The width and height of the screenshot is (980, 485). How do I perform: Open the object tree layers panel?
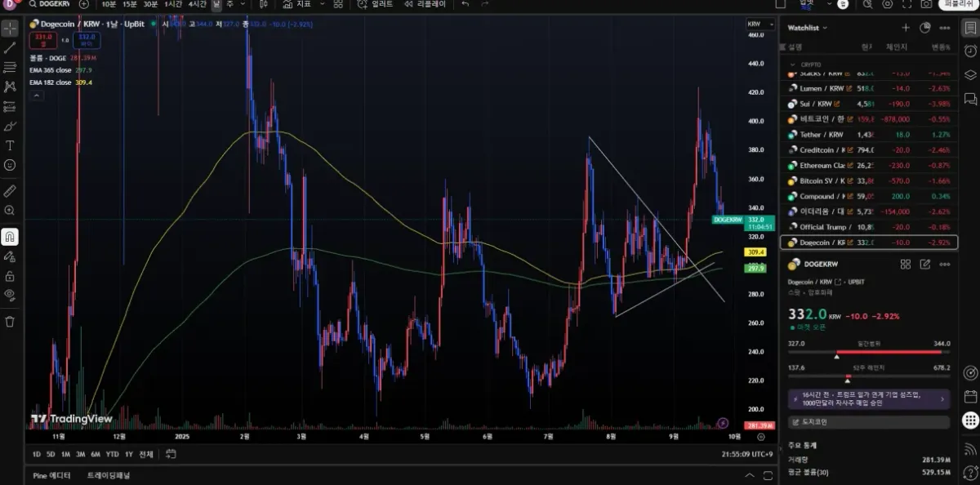(970, 75)
